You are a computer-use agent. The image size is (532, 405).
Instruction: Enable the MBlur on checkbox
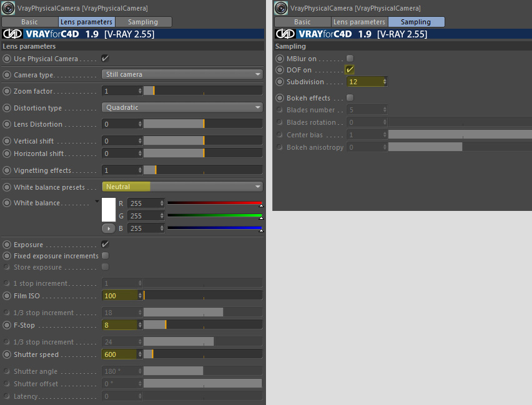pos(350,59)
